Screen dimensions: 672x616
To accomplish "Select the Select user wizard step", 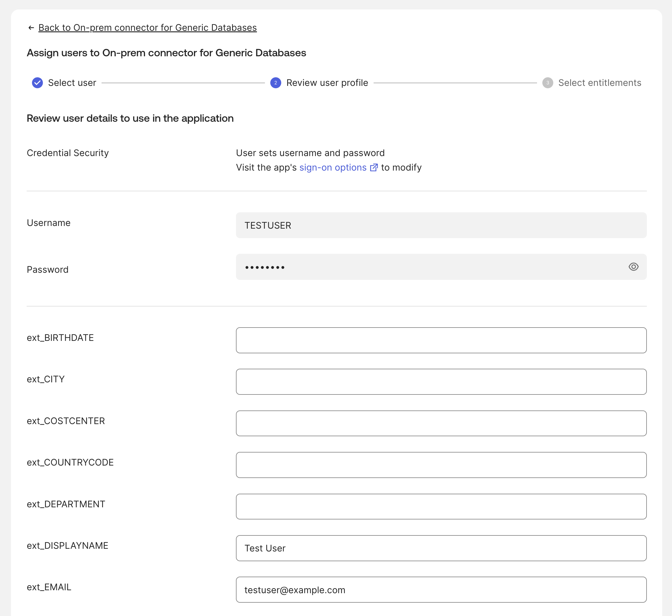I will pos(72,83).
